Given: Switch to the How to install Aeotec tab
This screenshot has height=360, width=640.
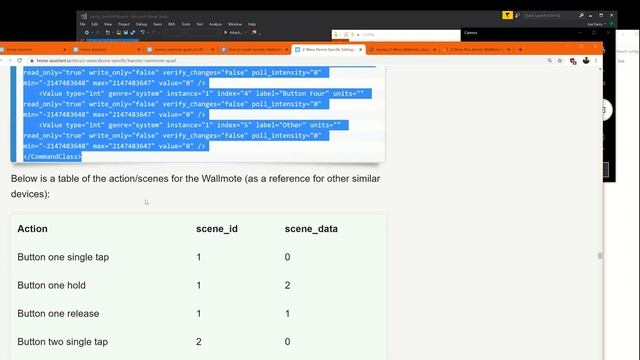Looking at the screenshot, I should (254, 49).
